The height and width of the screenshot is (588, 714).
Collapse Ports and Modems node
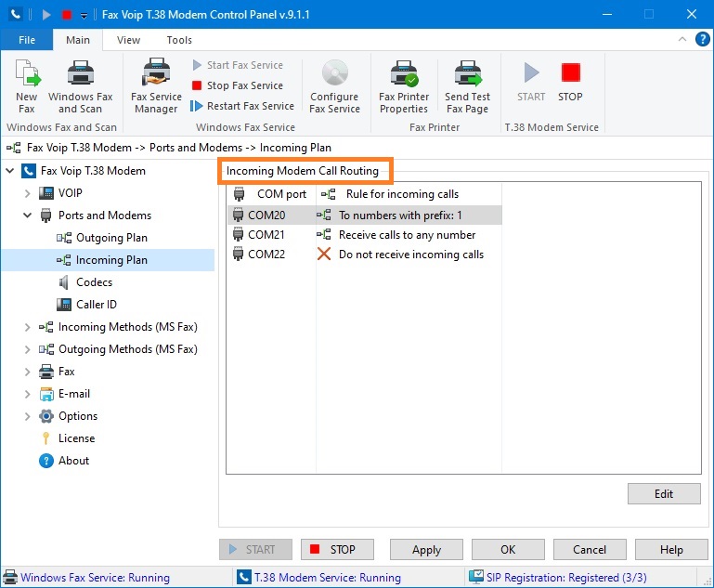coord(27,216)
